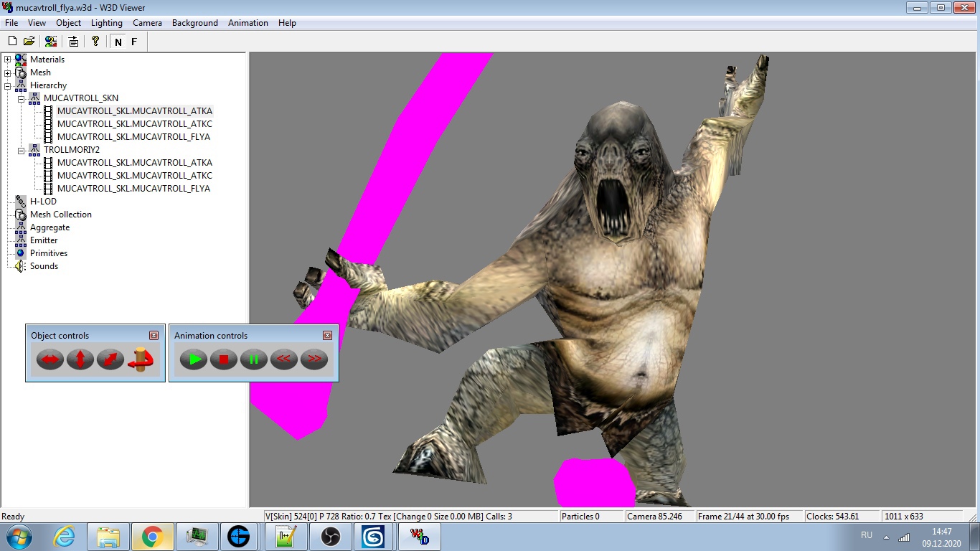Open the View menu
Image resolution: width=980 pixels, height=551 pixels.
pyautogui.click(x=37, y=23)
